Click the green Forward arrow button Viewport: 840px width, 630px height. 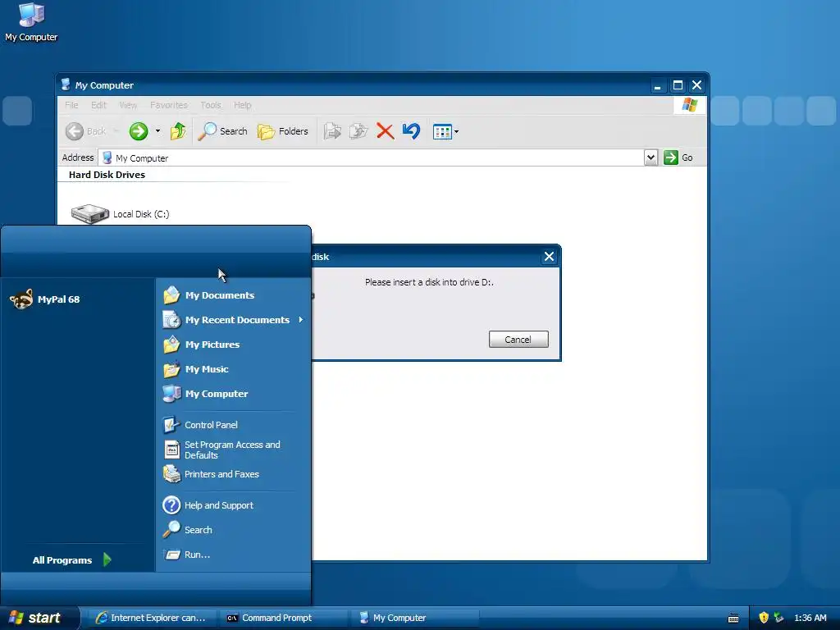pos(138,131)
